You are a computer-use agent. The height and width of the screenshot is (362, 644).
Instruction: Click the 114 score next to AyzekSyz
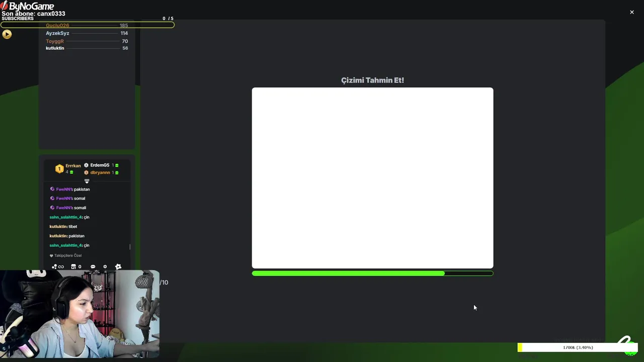click(x=124, y=33)
